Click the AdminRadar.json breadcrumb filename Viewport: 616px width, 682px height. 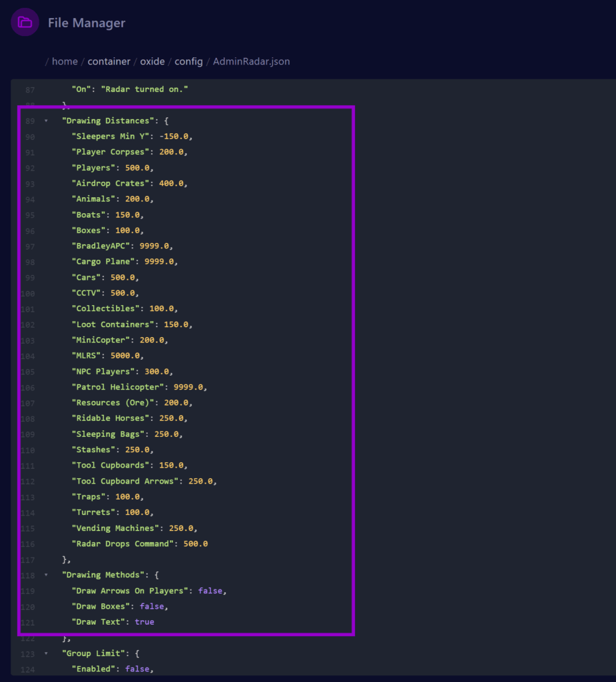(x=251, y=61)
